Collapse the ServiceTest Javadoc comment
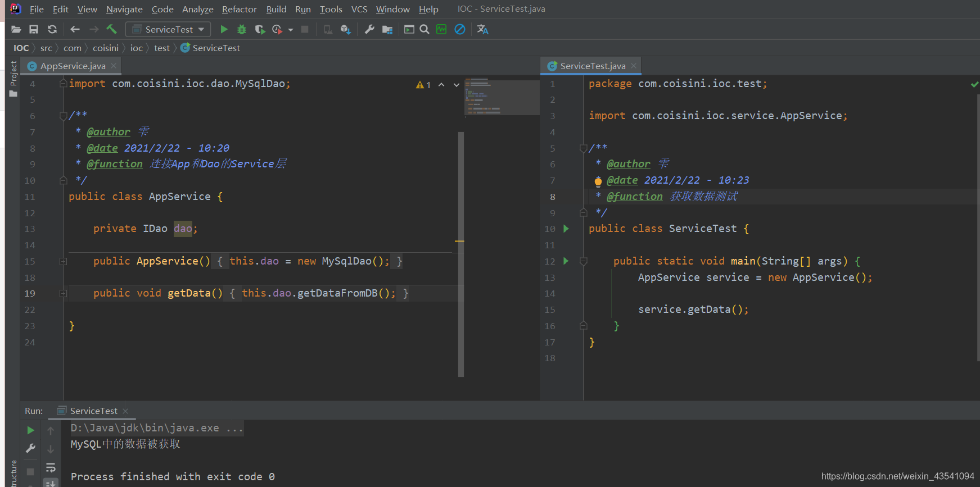The width and height of the screenshot is (980, 487). click(584, 148)
